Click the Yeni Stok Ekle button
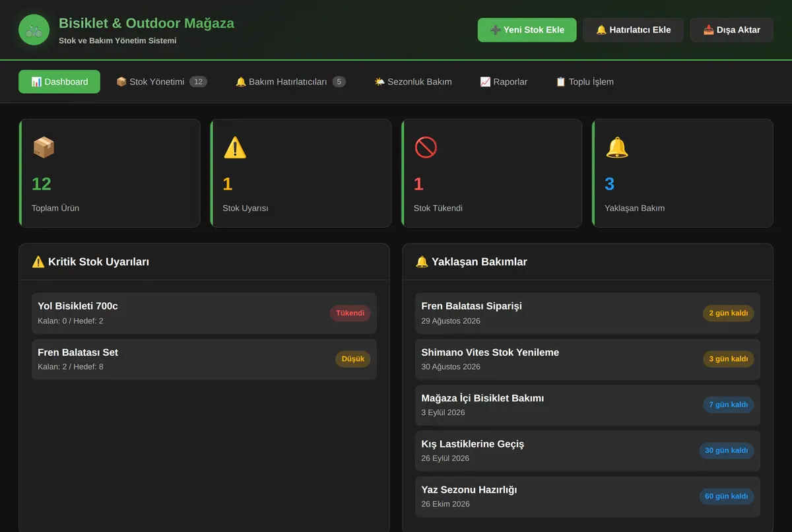Viewport: 792px width, 532px height. click(x=527, y=30)
